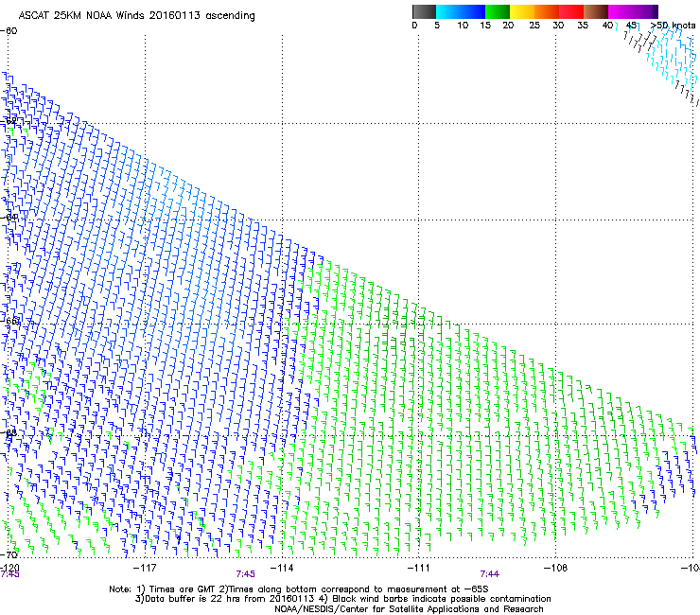Click the -60 latitude label
This screenshot has height=615, width=700.
click(9, 31)
